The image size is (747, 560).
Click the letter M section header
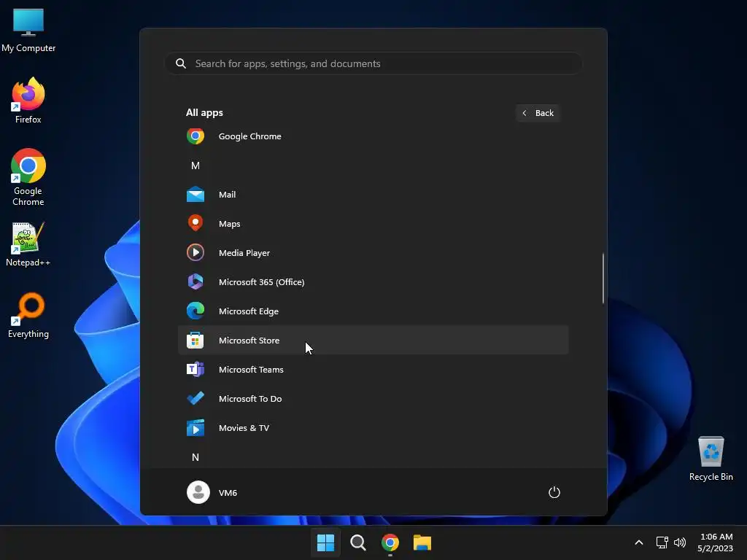(x=196, y=166)
